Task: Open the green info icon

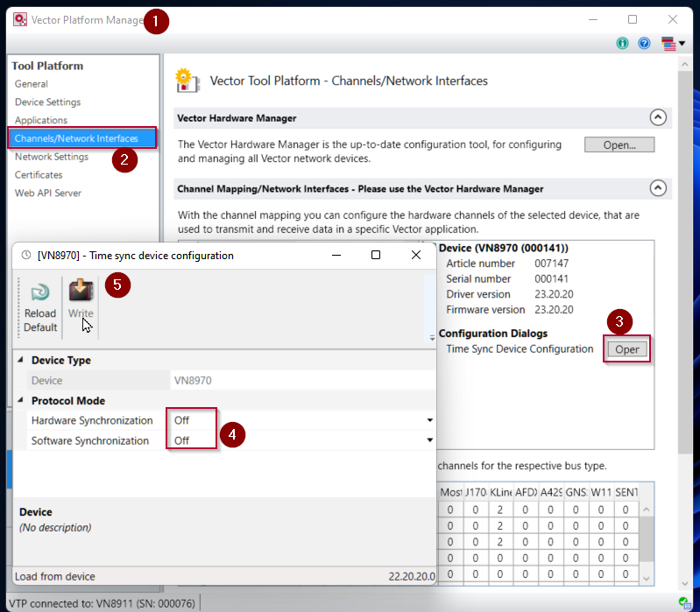Action: 623,43
